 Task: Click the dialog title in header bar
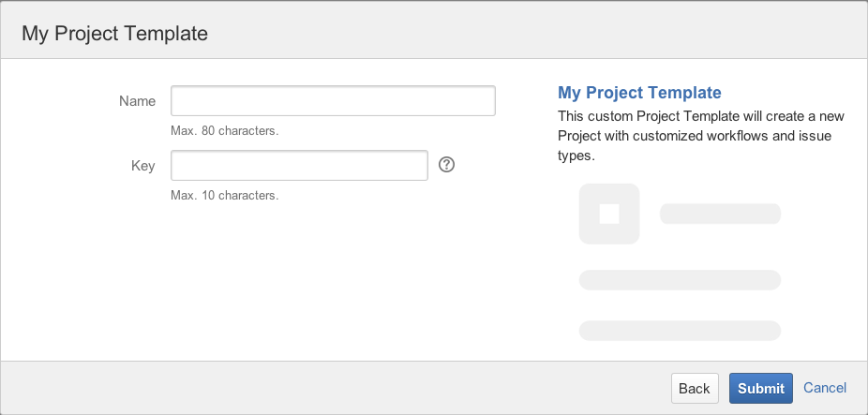(114, 34)
